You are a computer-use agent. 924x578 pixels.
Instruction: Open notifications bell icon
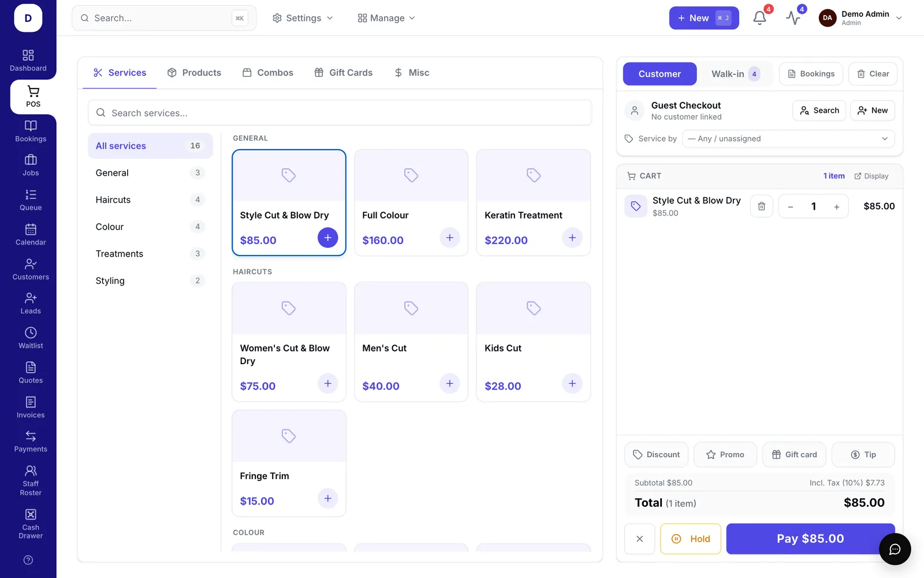coord(759,18)
